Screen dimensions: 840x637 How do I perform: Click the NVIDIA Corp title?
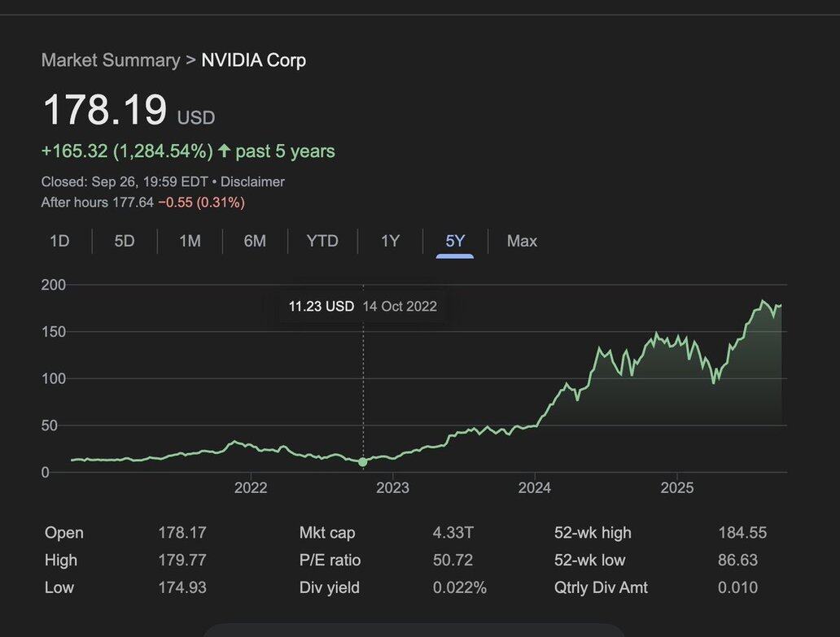click(253, 60)
